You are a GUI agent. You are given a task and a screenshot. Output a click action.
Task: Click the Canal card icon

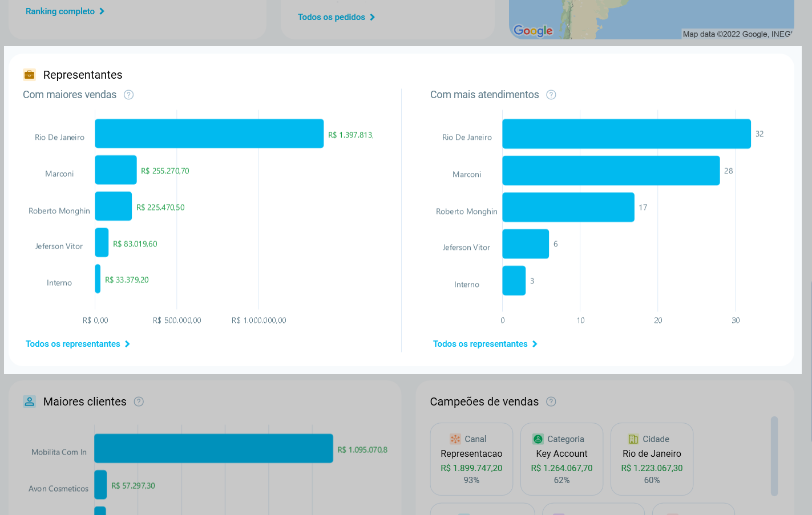click(x=455, y=439)
